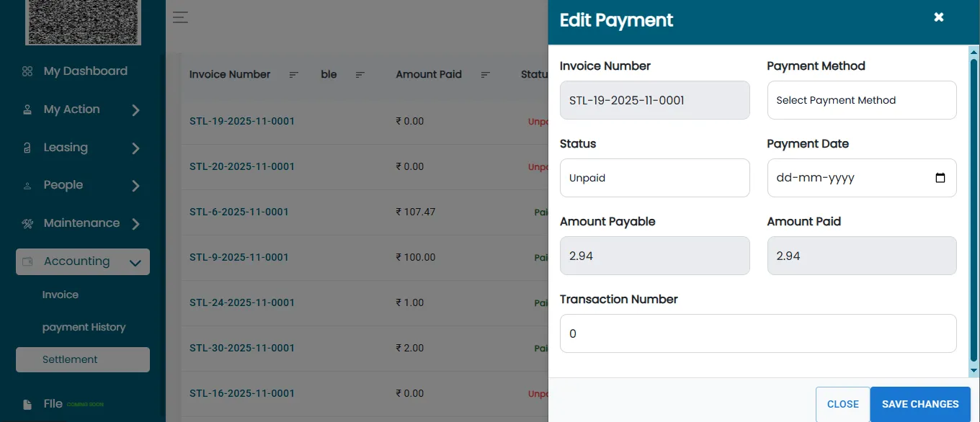
Task: Open the Status dropdown showing Unpaid
Action: coord(655,178)
